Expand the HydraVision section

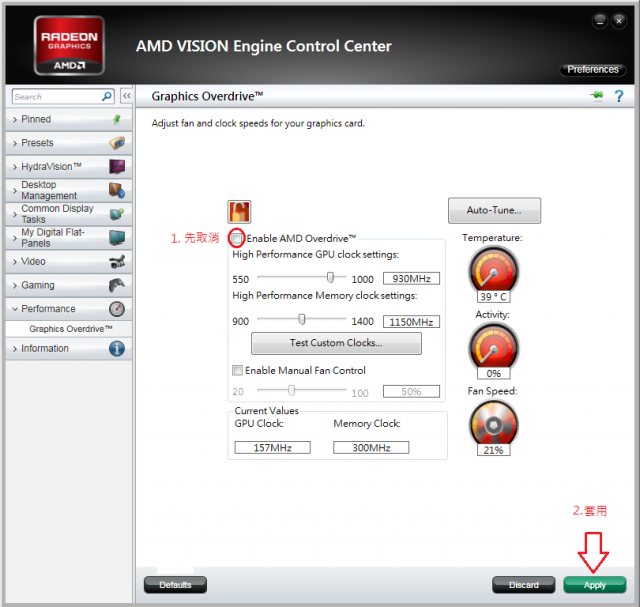tap(69, 167)
